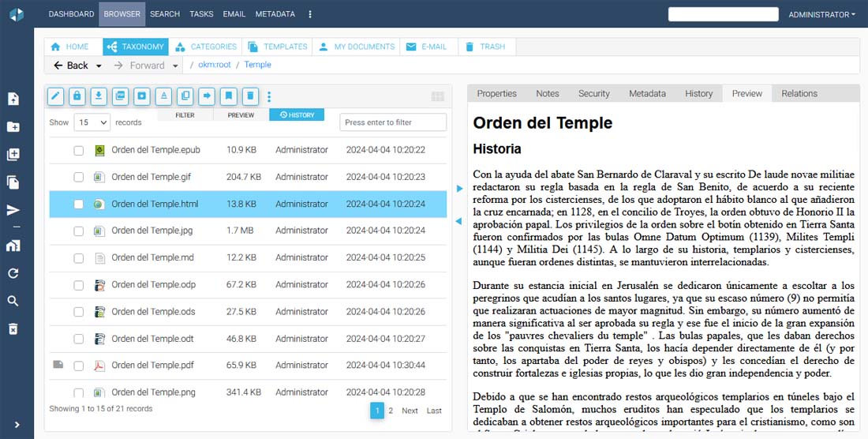868x439 pixels.
Task: Click the 'Press enter to filter' field
Action: (393, 122)
